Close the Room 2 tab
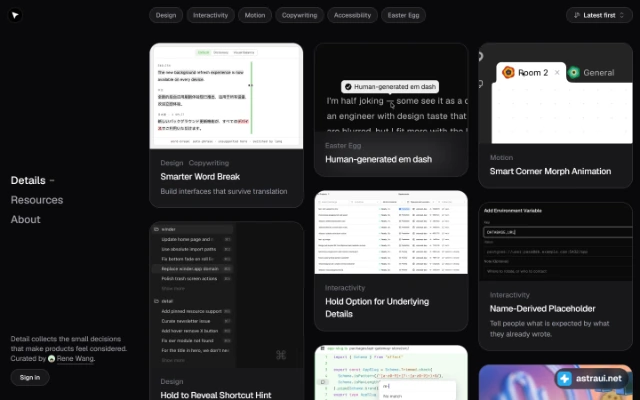This screenshot has height=400, width=640. pyautogui.click(x=557, y=73)
